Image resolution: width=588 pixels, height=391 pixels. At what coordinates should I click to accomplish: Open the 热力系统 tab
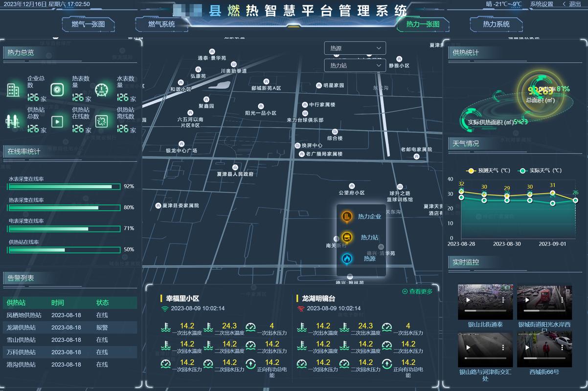[496, 24]
